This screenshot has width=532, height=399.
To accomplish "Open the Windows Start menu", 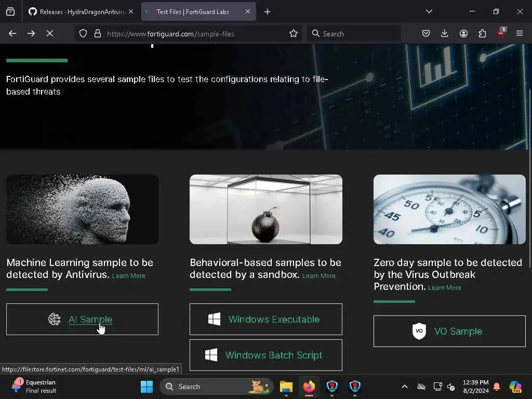I will pyautogui.click(x=147, y=387).
